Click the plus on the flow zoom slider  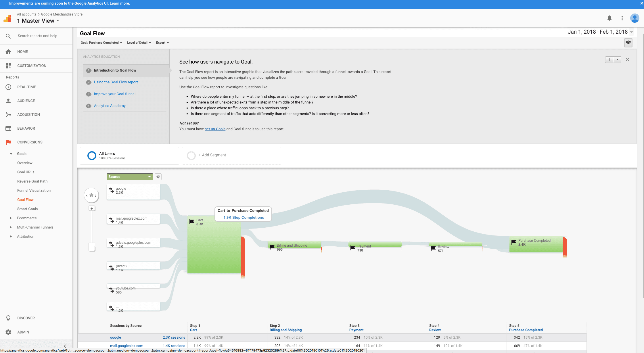click(x=92, y=208)
